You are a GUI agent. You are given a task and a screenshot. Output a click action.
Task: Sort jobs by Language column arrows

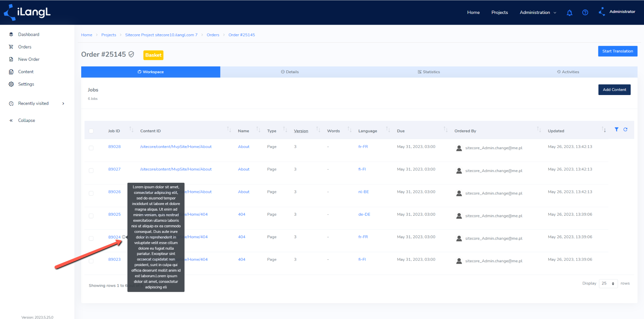click(x=388, y=129)
